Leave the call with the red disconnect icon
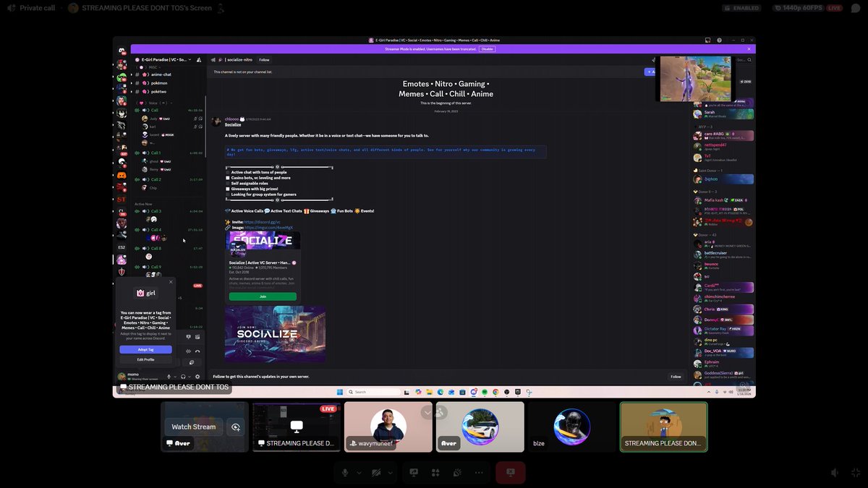 click(x=511, y=472)
